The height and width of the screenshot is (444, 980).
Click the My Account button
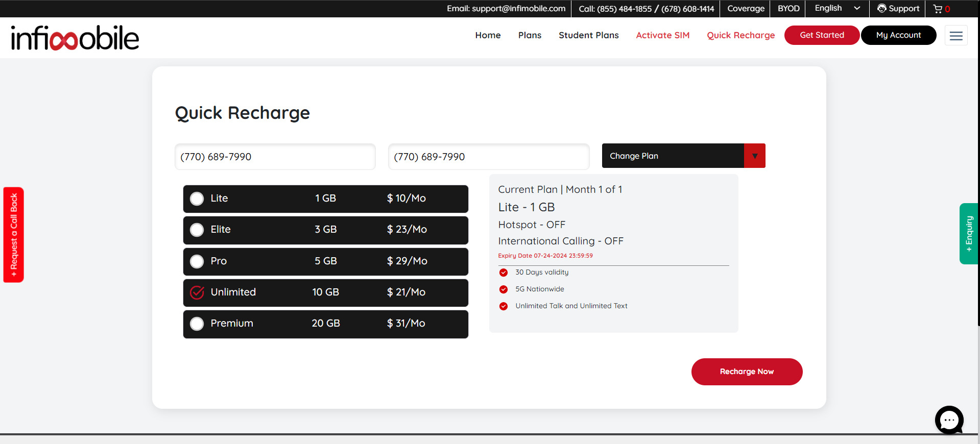(898, 35)
